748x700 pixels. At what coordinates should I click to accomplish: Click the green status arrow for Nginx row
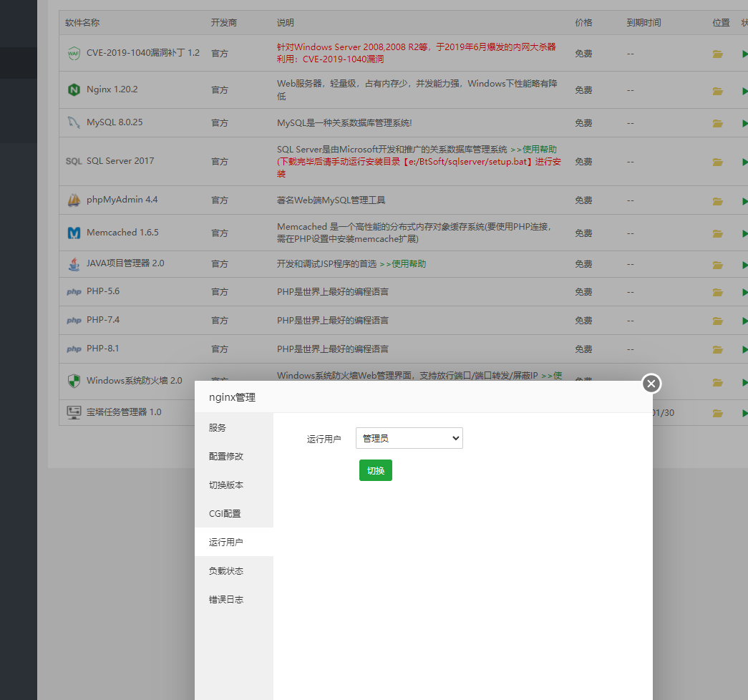tap(744, 91)
